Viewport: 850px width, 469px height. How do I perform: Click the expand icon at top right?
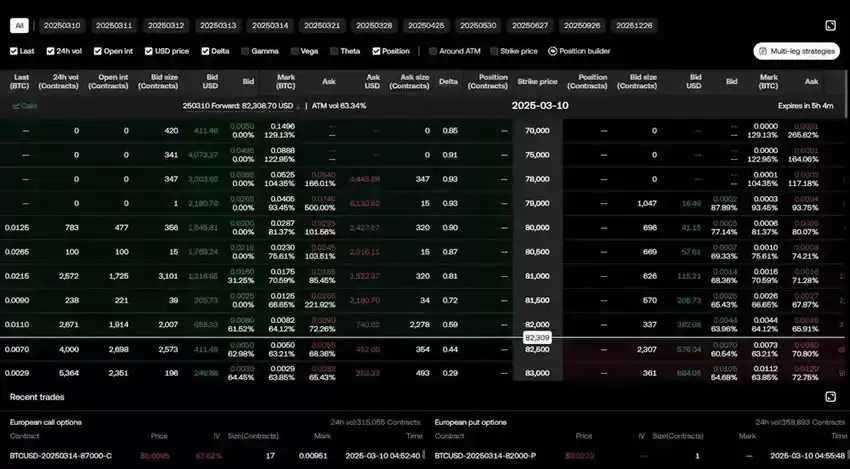[830, 25]
